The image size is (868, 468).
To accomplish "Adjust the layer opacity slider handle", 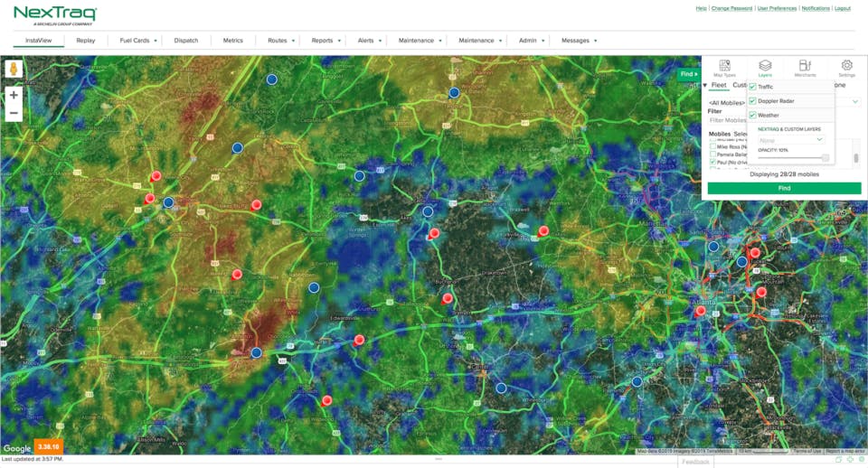I will tap(826, 158).
